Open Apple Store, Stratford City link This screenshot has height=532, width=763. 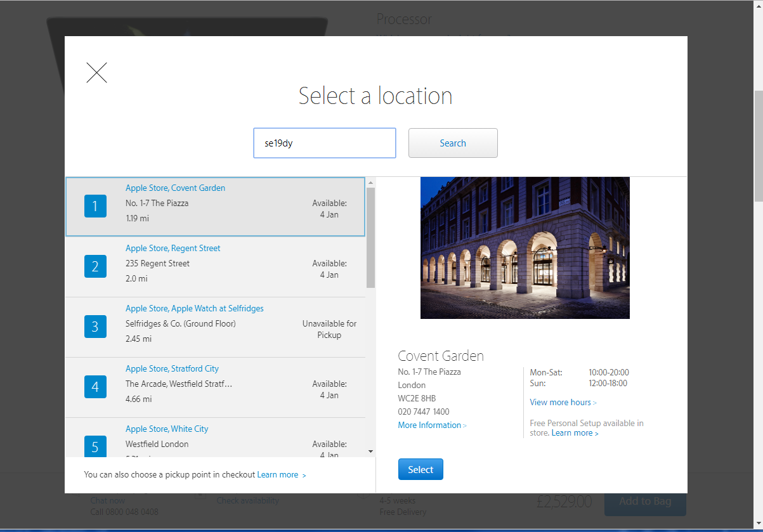[172, 368]
